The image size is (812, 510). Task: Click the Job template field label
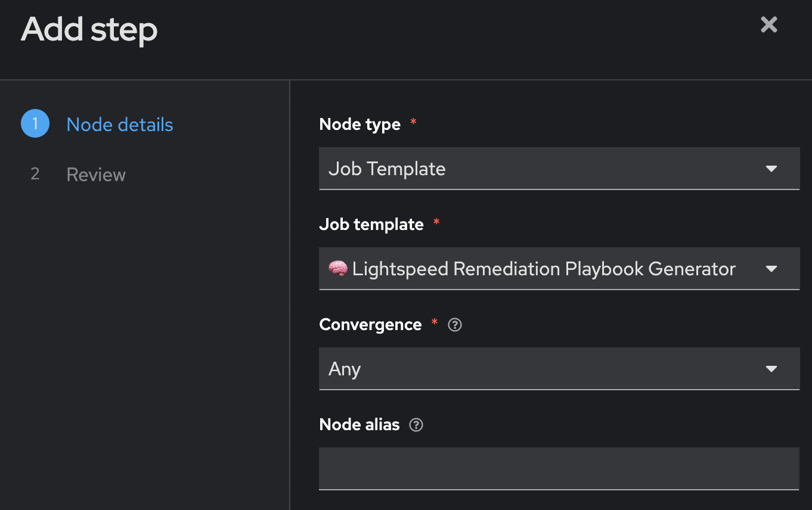coord(371,225)
